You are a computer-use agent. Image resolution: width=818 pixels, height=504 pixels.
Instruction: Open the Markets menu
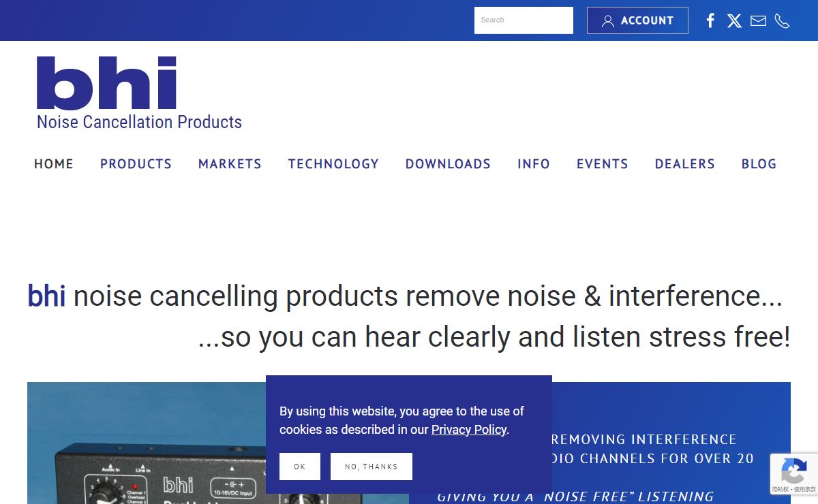230,163
